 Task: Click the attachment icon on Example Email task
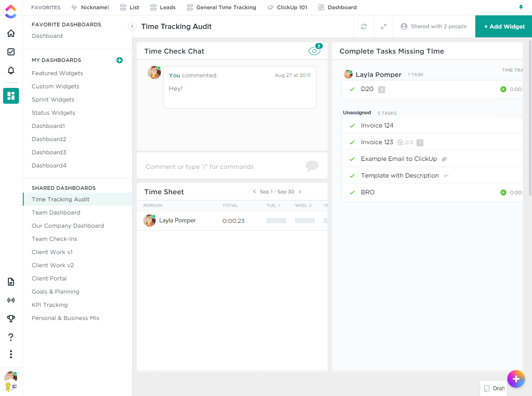445,159
